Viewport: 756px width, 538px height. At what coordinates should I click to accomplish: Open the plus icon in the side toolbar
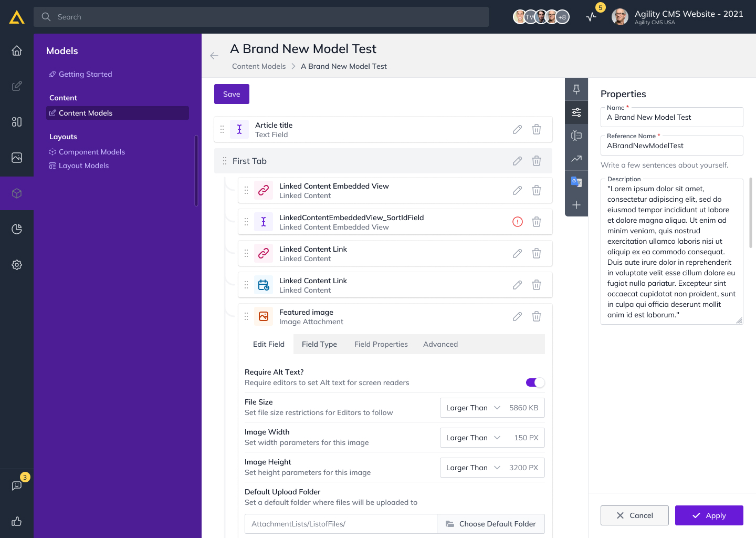[576, 205]
